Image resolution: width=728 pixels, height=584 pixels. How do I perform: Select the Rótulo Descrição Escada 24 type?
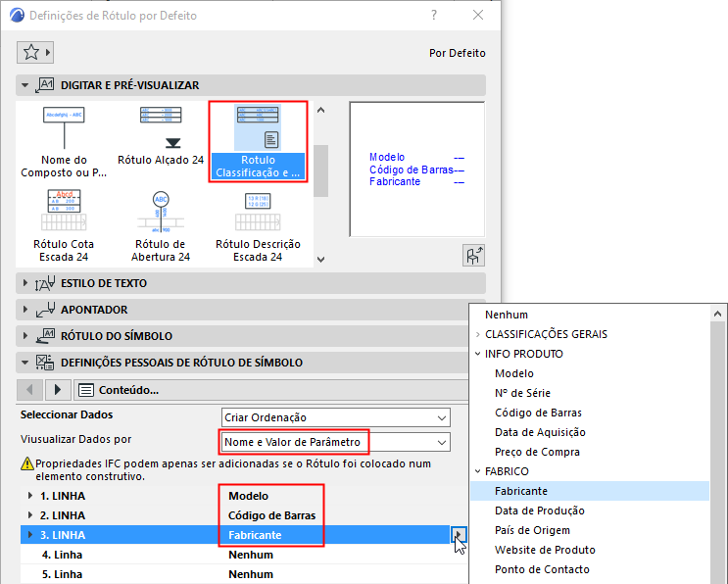[x=258, y=226]
